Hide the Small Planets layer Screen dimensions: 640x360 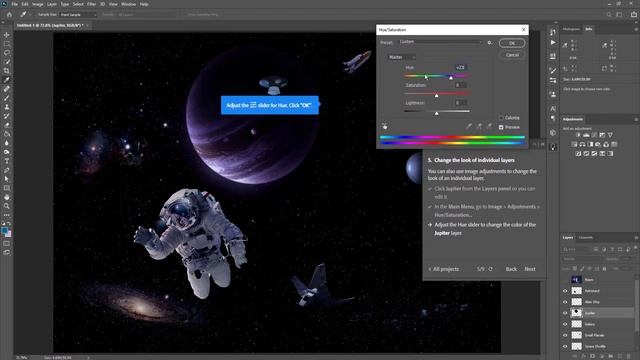tap(565, 335)
